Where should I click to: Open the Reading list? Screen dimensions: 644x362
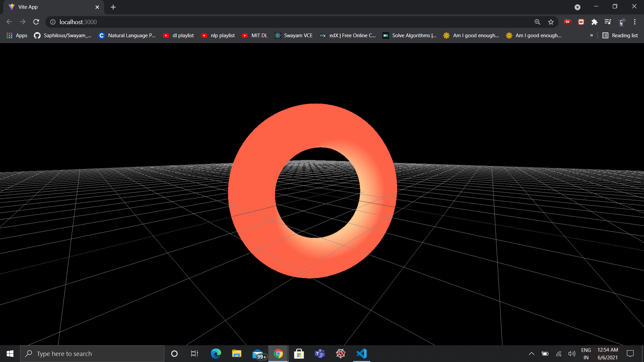tap(620, 35)
